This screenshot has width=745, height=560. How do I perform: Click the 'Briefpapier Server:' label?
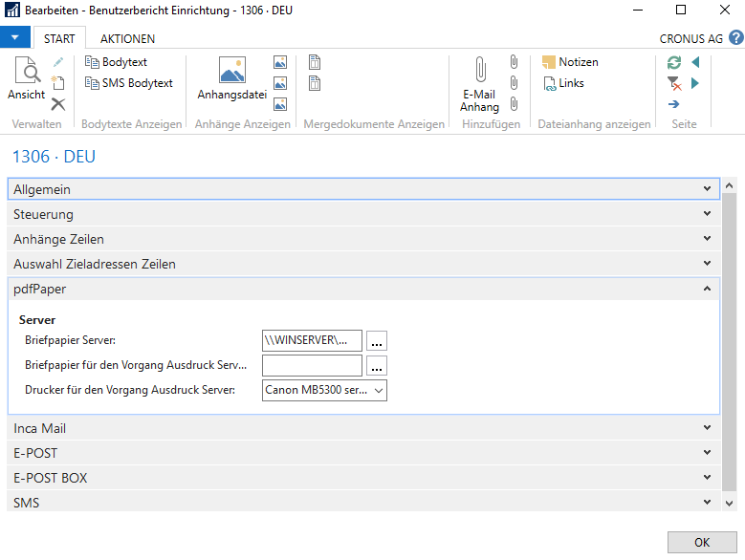70,340
